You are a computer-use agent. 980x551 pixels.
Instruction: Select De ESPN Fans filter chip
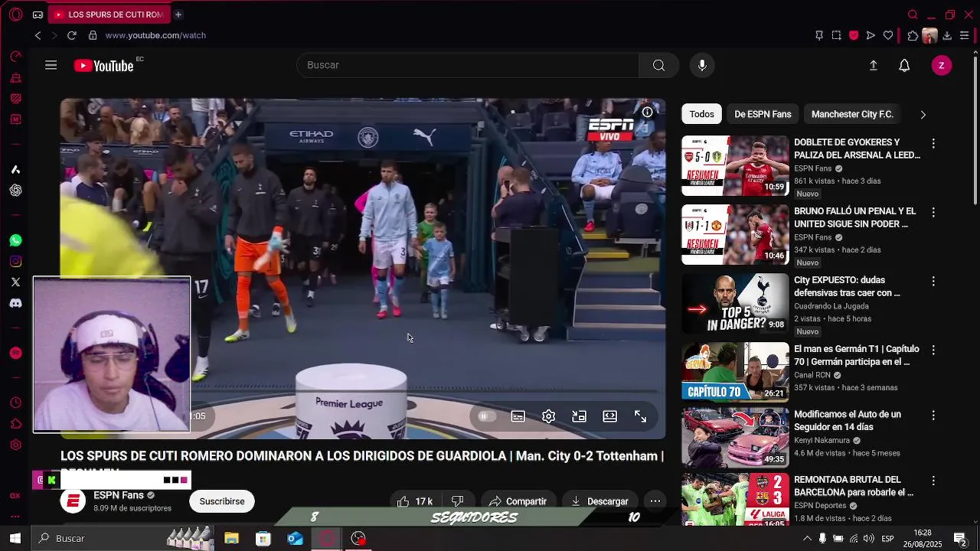pos(763,114)
